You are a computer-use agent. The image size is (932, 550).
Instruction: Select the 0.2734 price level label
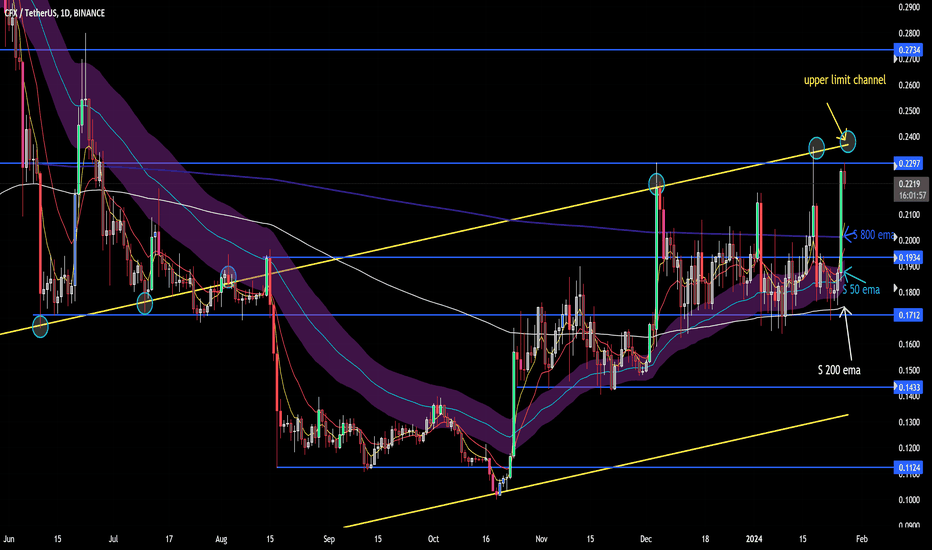point(909,50)
